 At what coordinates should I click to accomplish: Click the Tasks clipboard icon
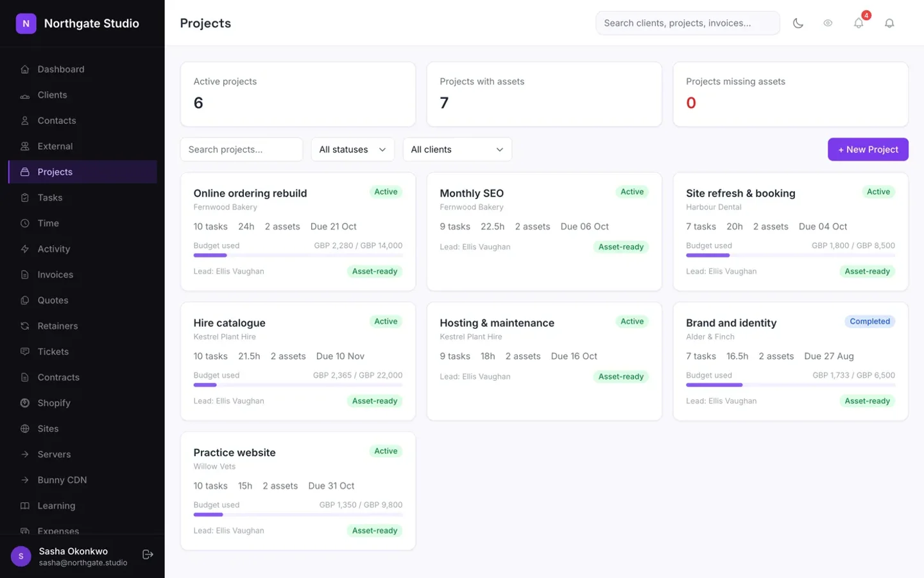[25, 198]
